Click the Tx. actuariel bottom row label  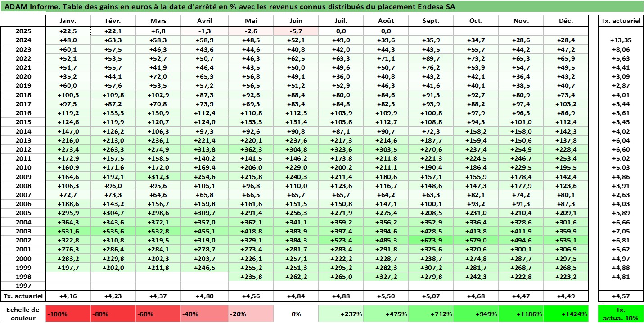[23, 296]
